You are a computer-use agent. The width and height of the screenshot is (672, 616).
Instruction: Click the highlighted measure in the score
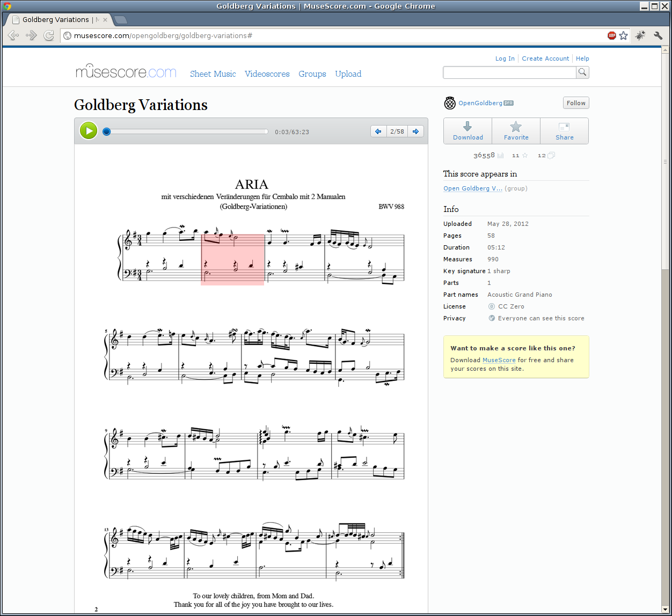click(x=232, y=259)
